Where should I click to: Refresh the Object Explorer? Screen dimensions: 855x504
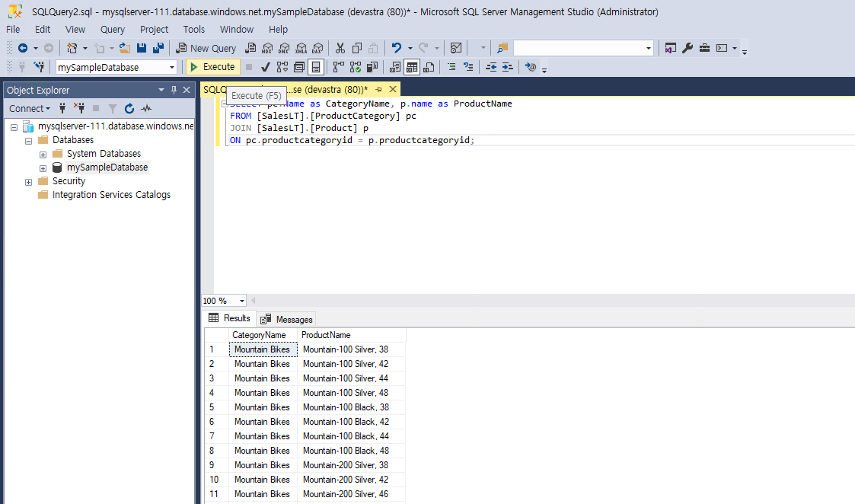(129, 109)
